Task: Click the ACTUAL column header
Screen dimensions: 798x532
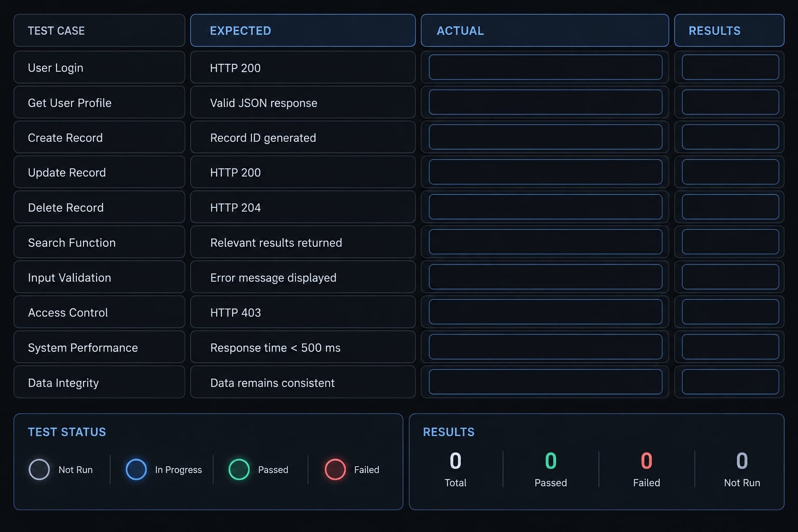Action: pyautogui.click(x=544, y=31)
